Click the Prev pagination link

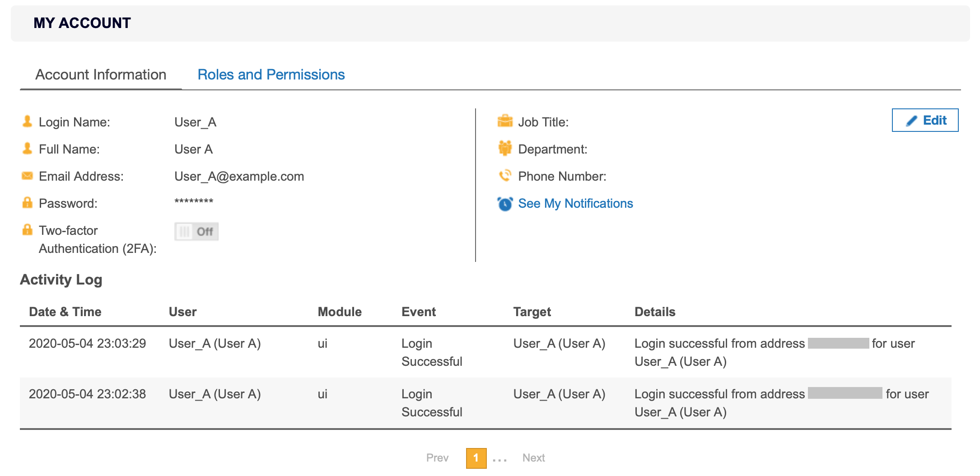[437, 457]
